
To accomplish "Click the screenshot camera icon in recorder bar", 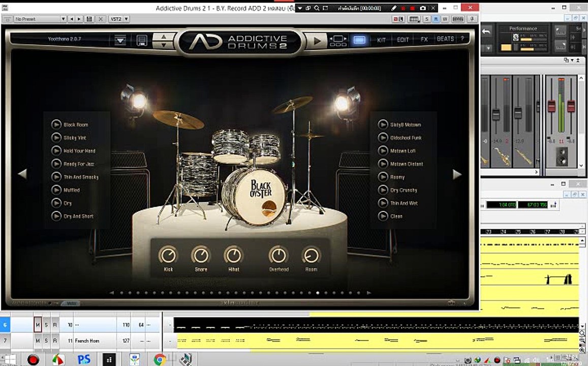I will pyautogui.click(x=423, y=8).
